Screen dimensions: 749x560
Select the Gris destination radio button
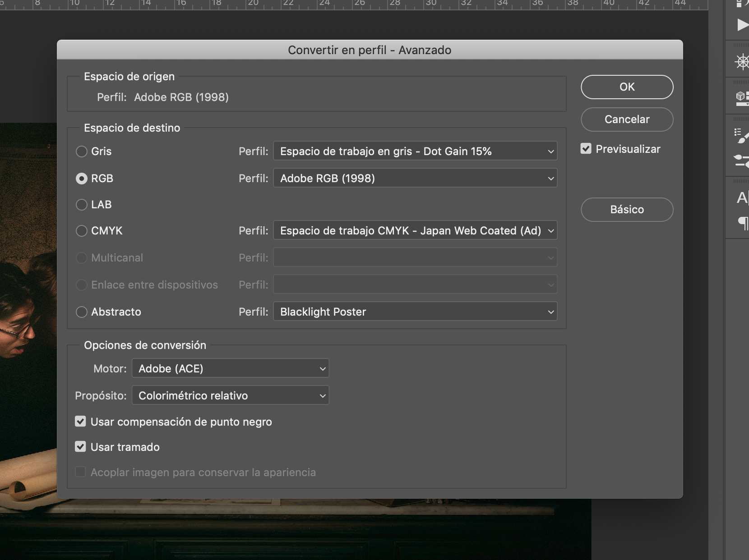(x=82, y=151)
